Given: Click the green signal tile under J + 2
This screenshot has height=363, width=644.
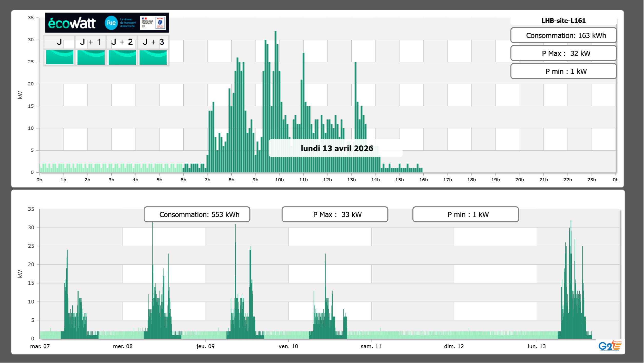Looking at the screenshot, I should coord(122,57).
